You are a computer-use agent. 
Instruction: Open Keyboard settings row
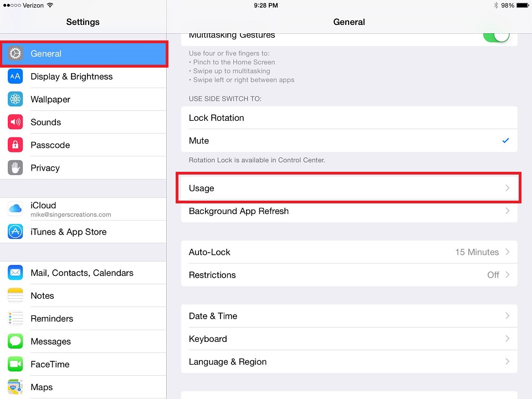pyautogui.click(x=349, y=339)
